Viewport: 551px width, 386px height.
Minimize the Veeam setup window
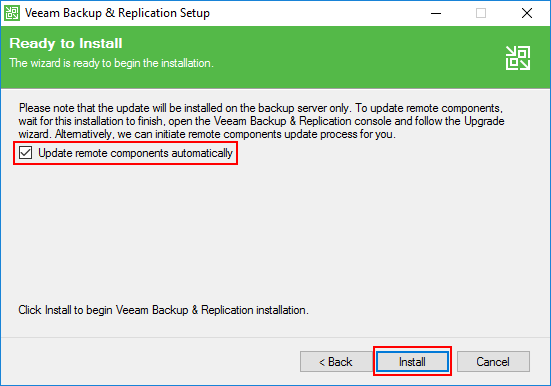[x=436, y=13]
